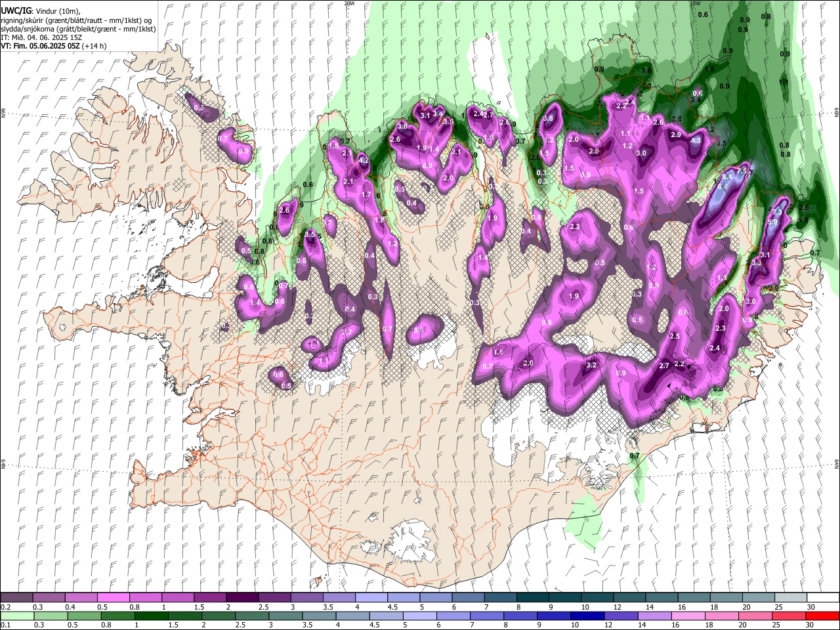Viewport: 840px width, 630px height.
Task: Click the '0.2' value on the upper scale
Action: click(5, 607)
